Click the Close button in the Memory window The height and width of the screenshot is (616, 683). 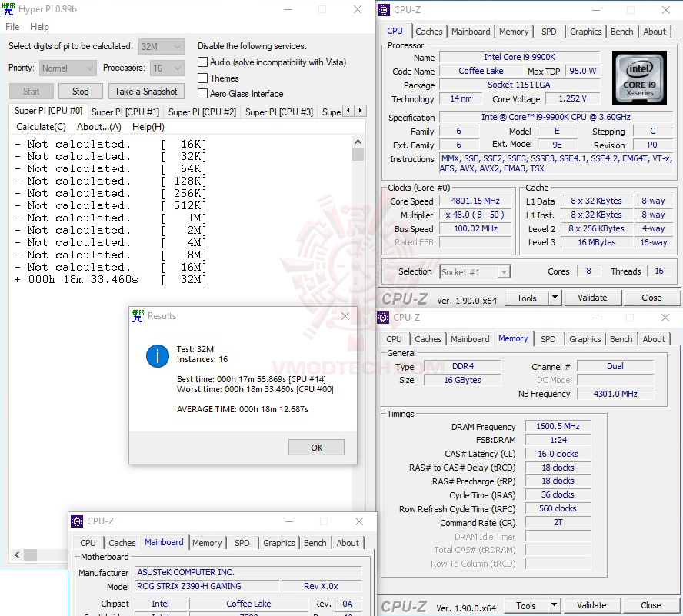[651, 605]
